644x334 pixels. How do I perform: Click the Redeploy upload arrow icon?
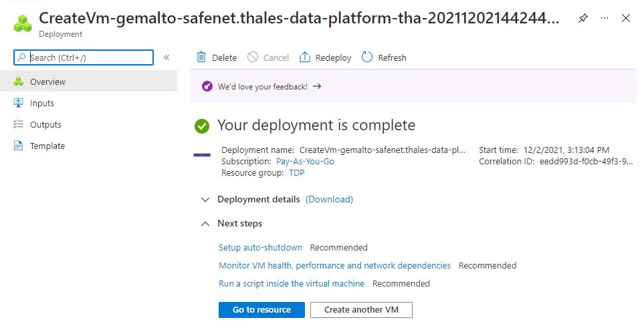click(x=305, y=57)
